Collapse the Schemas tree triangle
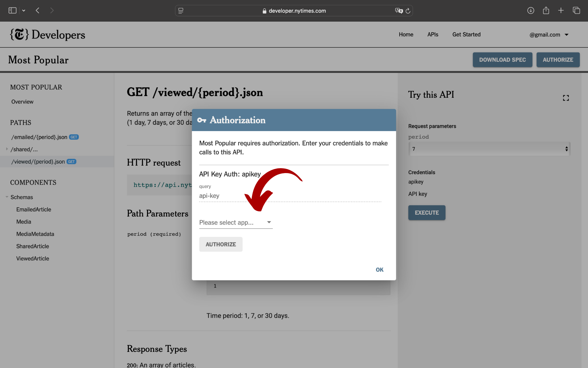Image resolution: width=588 pixels, height=368 pixels. point(7,197)
